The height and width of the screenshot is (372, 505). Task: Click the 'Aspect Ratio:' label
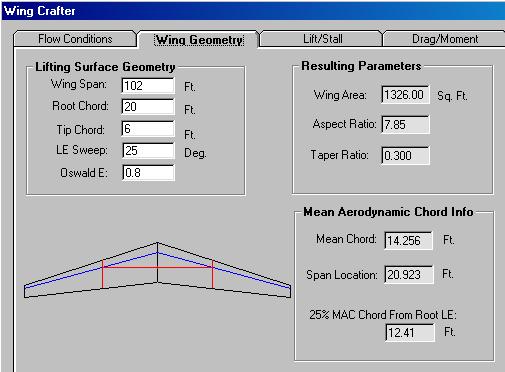(x=344, y=124)
